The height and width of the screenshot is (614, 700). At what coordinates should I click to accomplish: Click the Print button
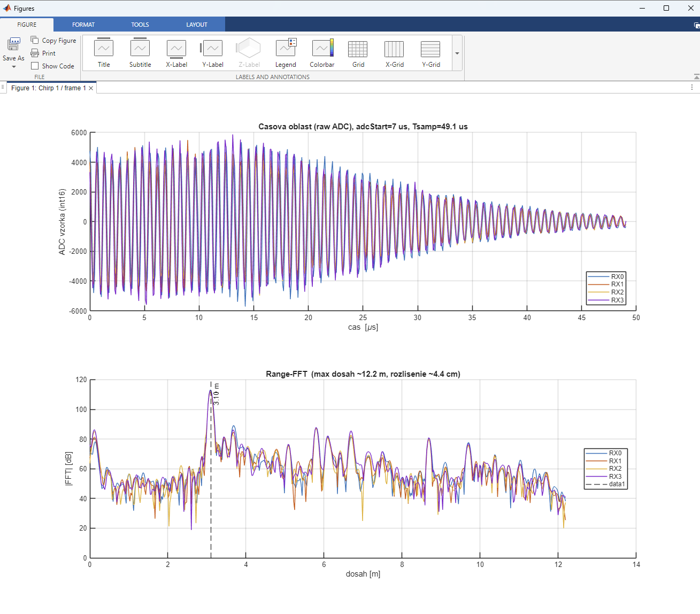point(43,53)
